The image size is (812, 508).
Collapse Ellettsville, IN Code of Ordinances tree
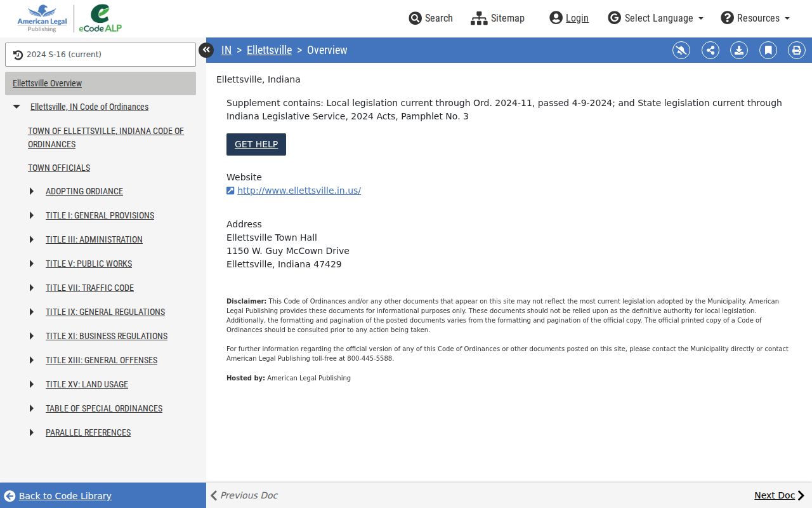coord(16,107)
